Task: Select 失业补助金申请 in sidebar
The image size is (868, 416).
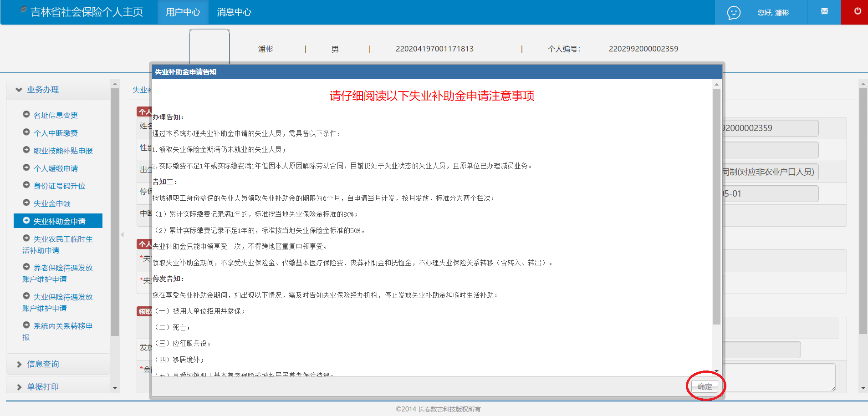Action: (59, 221)
